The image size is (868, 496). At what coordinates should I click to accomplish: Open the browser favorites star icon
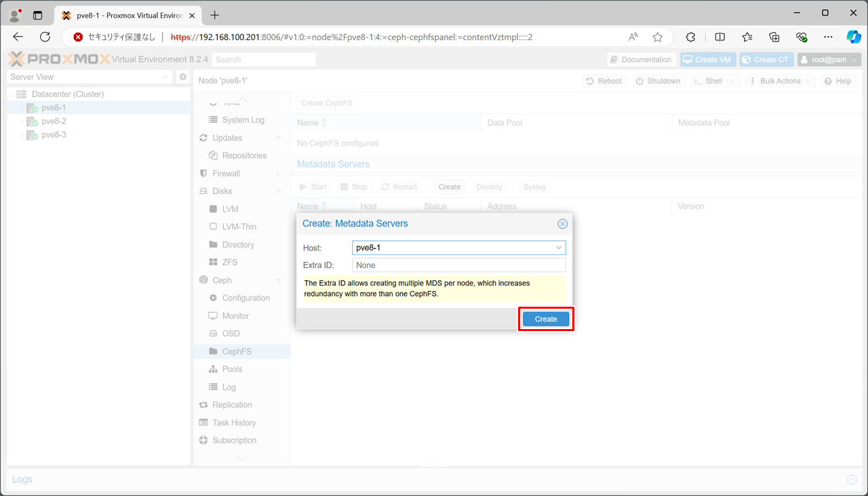coord(657,37)
